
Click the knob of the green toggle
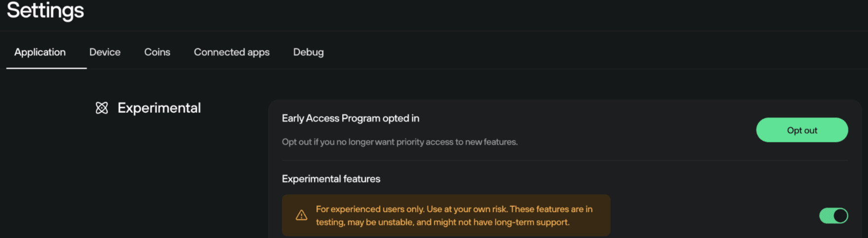(840, 215)
